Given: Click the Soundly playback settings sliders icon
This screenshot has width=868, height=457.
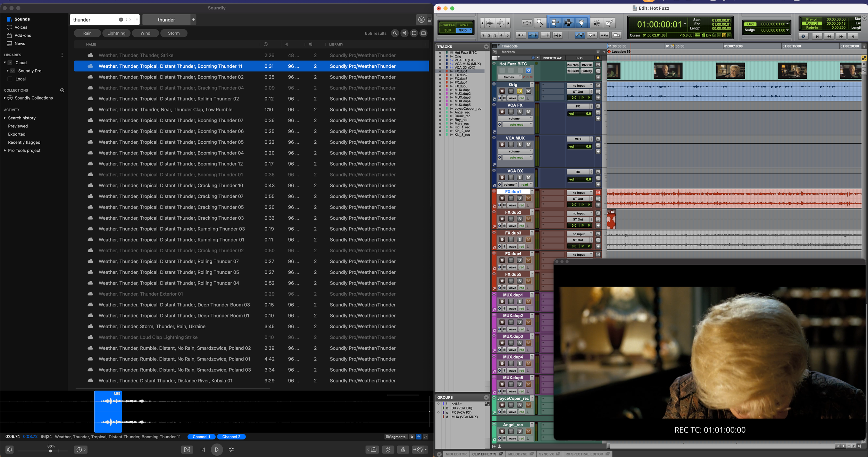Looking at the screenshot, I should (x=231, y=450).
